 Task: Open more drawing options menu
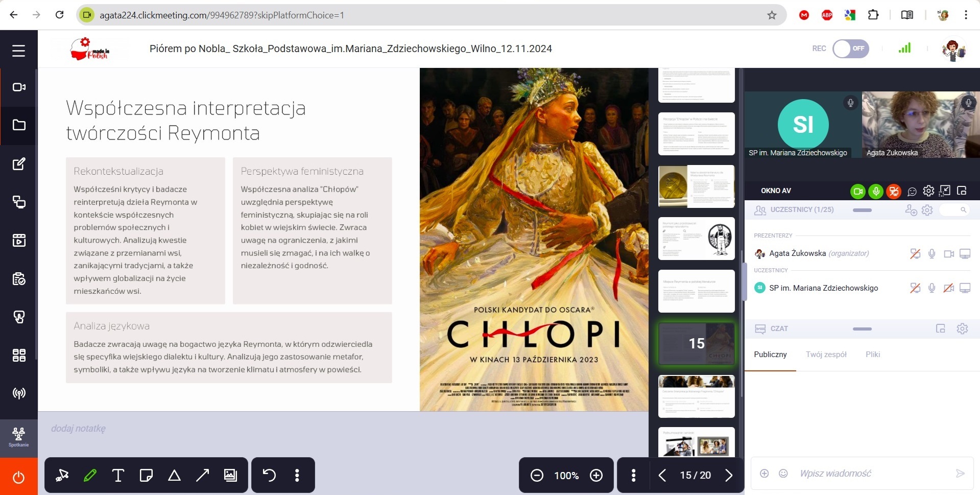[x=297, y=476]
